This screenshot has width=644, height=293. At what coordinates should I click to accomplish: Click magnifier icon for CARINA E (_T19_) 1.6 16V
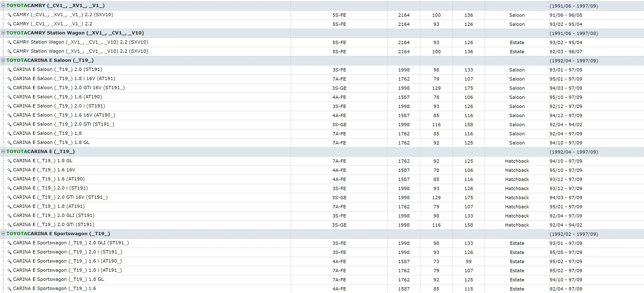pos(9,170)
